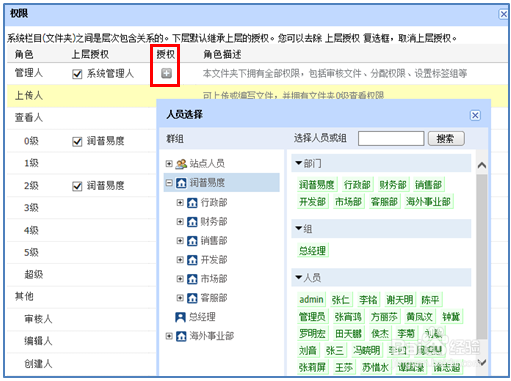511x381 pixels.
Task: Click the plus authorize icon for 管理人
Action: point(166,73)
